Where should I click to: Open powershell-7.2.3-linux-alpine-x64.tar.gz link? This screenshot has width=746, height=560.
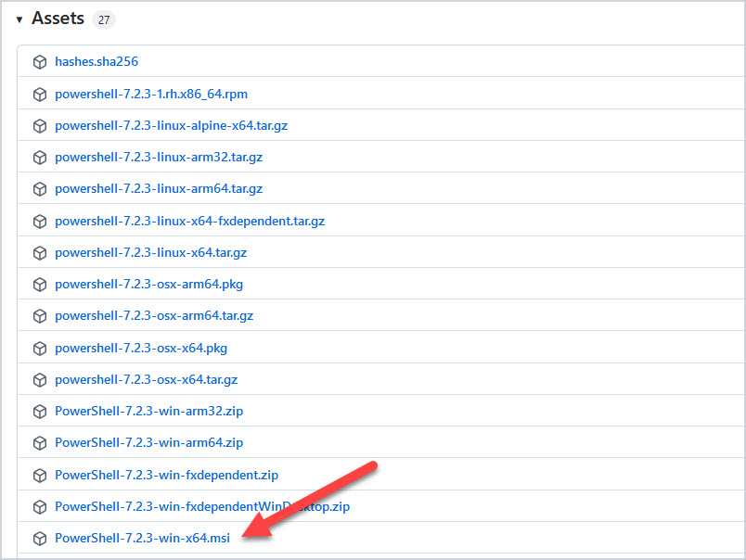click(172, 125)
